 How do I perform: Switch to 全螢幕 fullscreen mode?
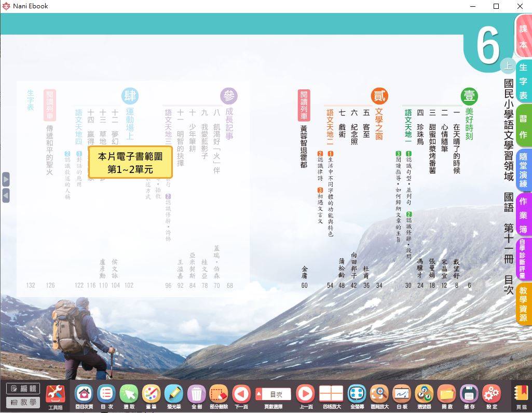tap(357, 396)
